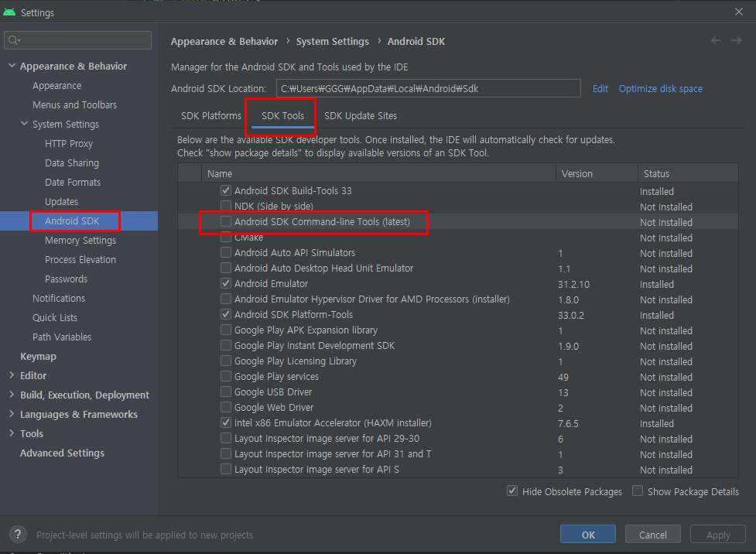Select HTTP Proxy in the tree
This screenshot has height=554, width=756.
tap(69, 143)
